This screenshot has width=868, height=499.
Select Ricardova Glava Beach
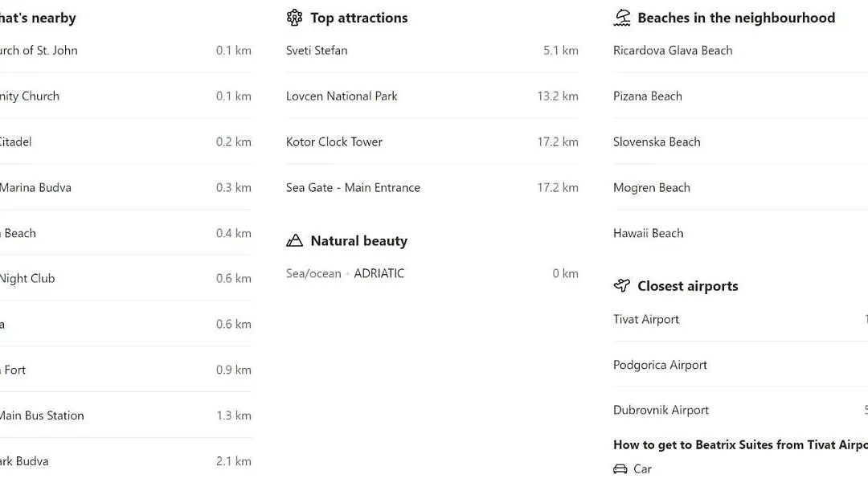pyautogui.click(x=673, y=51)
